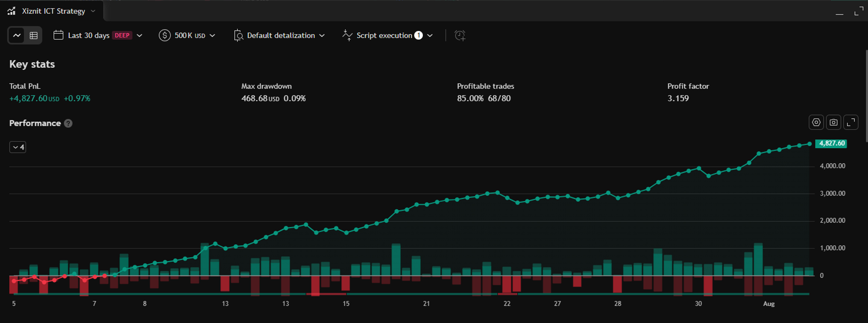Expand the performance chart to fullscreen
This screenshot has width=868, height=323.
point(851,122)
